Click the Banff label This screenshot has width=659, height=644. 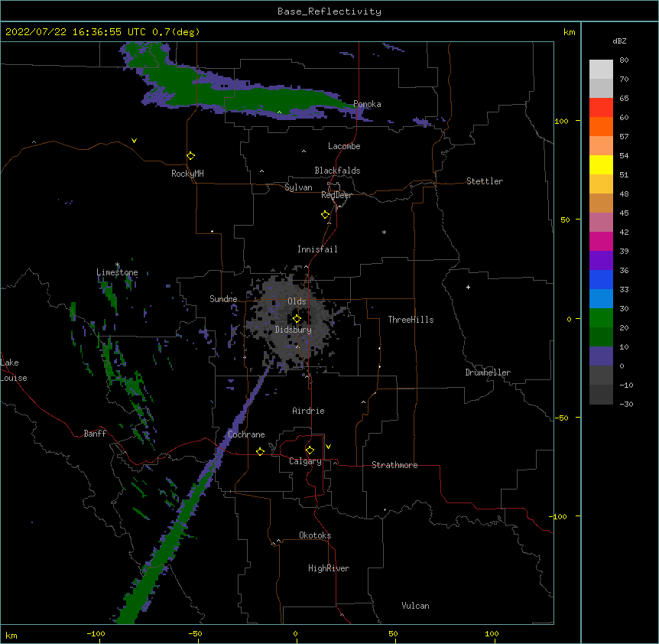(95, 434)
